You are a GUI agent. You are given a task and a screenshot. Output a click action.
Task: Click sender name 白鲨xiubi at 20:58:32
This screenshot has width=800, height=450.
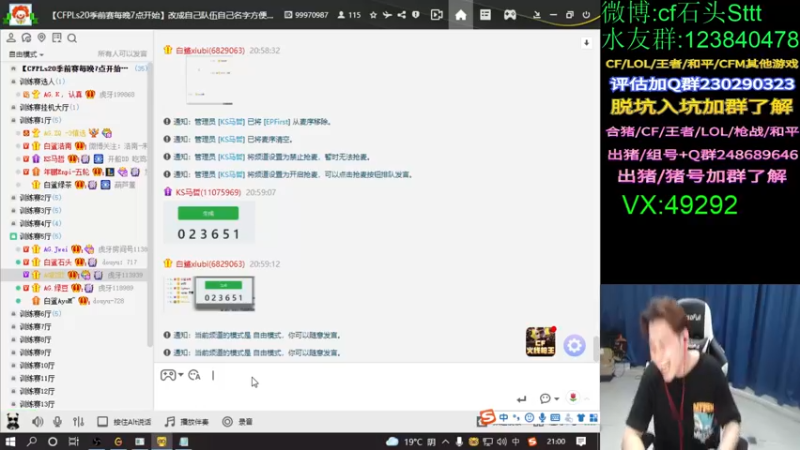(210, 51)
